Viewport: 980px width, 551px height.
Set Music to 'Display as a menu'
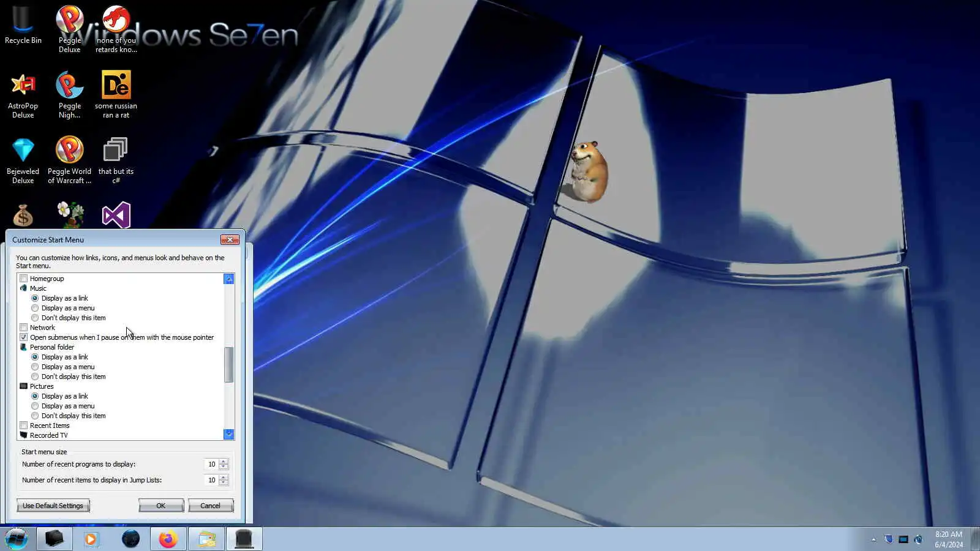pyautogui.click(x=35, y=308)
